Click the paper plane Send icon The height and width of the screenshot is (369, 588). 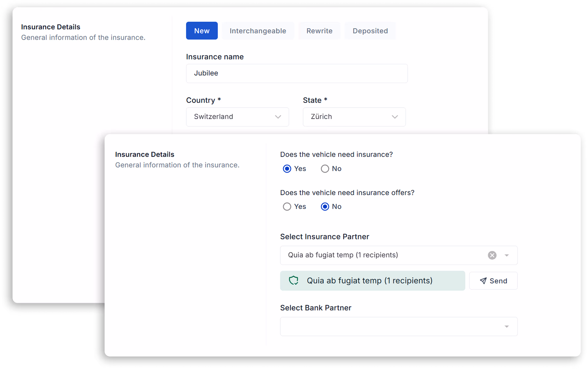pos(483,281)
